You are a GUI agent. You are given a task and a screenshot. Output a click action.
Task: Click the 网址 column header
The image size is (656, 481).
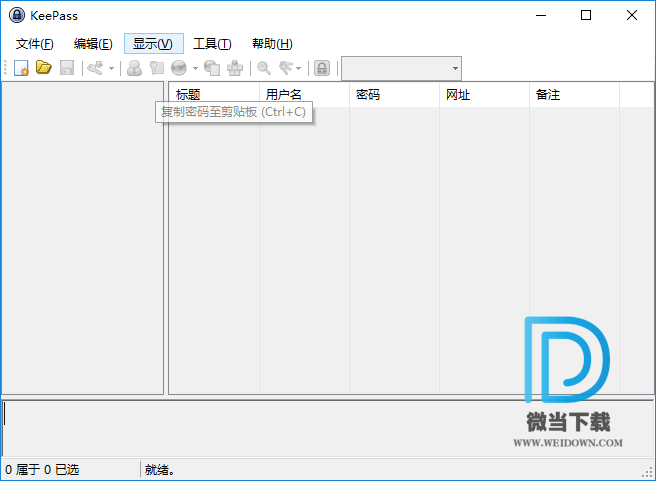pos(483,95)
